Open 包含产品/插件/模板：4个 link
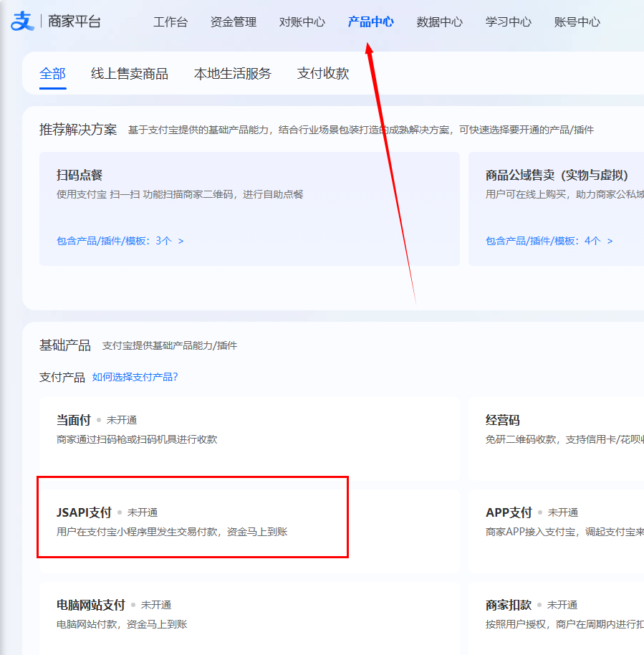Screen dimensions: 644x655 pos(549,241)
